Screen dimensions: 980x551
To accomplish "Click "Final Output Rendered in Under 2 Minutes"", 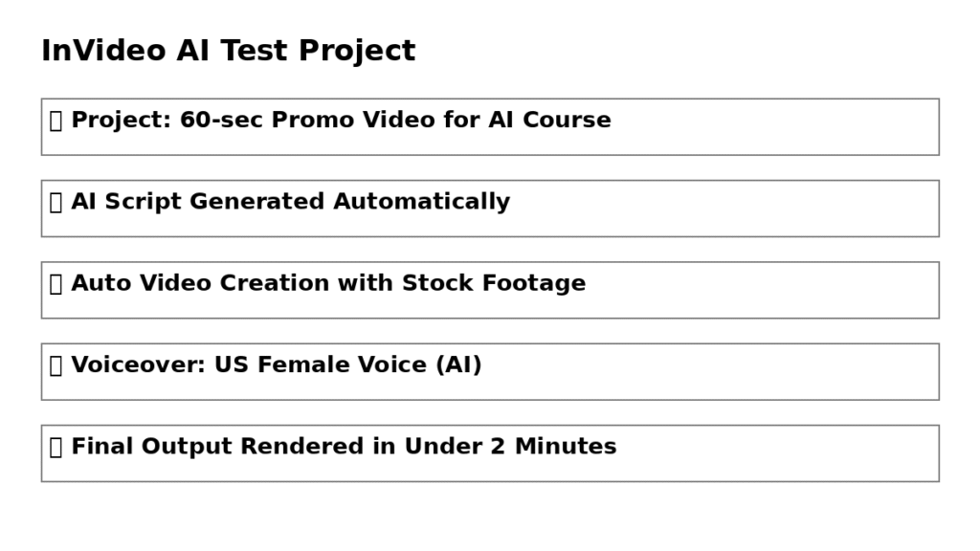I will pos(344,447).
